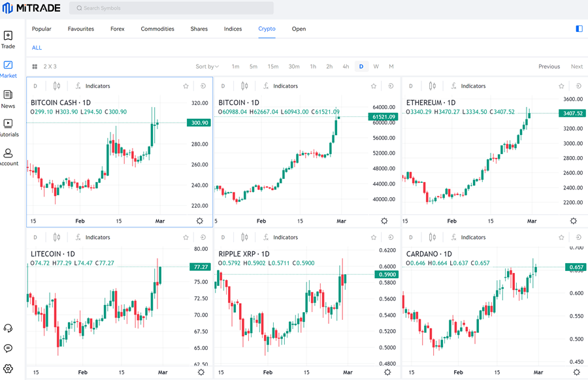
Task: Open the 2 X 3 grid layout selector
Action: coord(44,67)
